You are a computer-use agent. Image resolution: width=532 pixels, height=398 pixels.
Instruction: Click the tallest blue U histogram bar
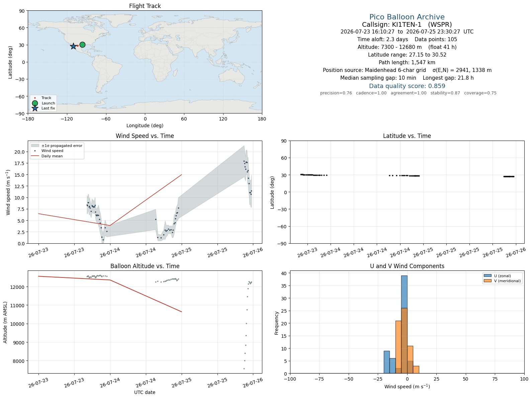pyautogui.click(x=404, y=324)
